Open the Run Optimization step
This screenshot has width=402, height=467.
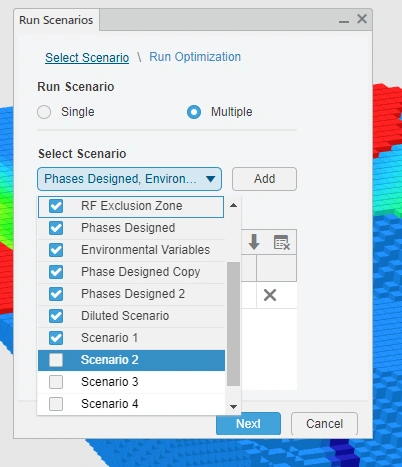click(x=195, y=57)
